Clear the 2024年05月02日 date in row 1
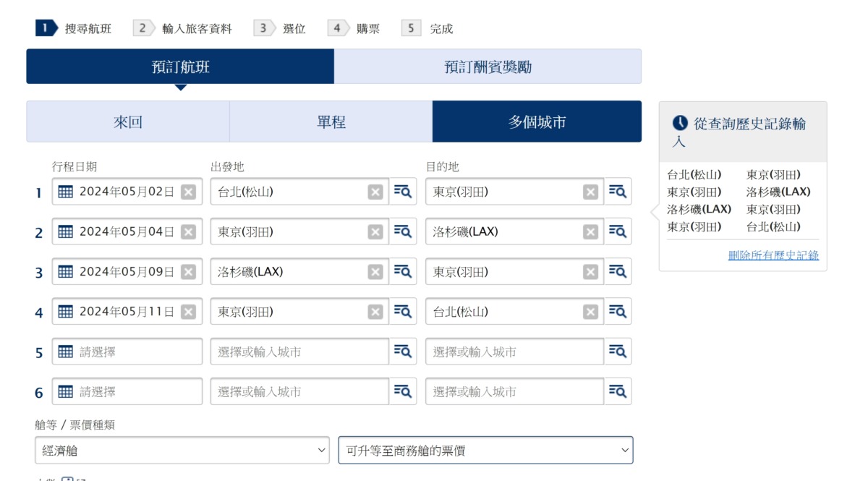 [188, 192]
